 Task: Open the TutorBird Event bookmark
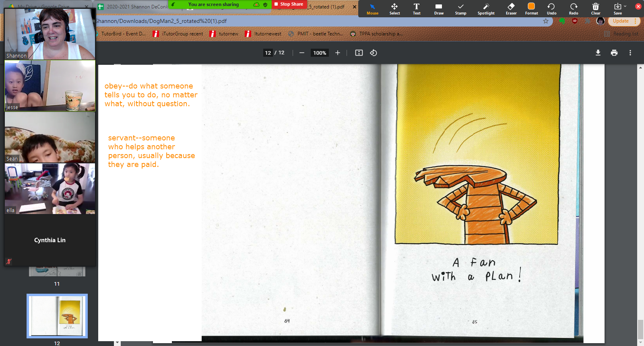coord(123,34)
